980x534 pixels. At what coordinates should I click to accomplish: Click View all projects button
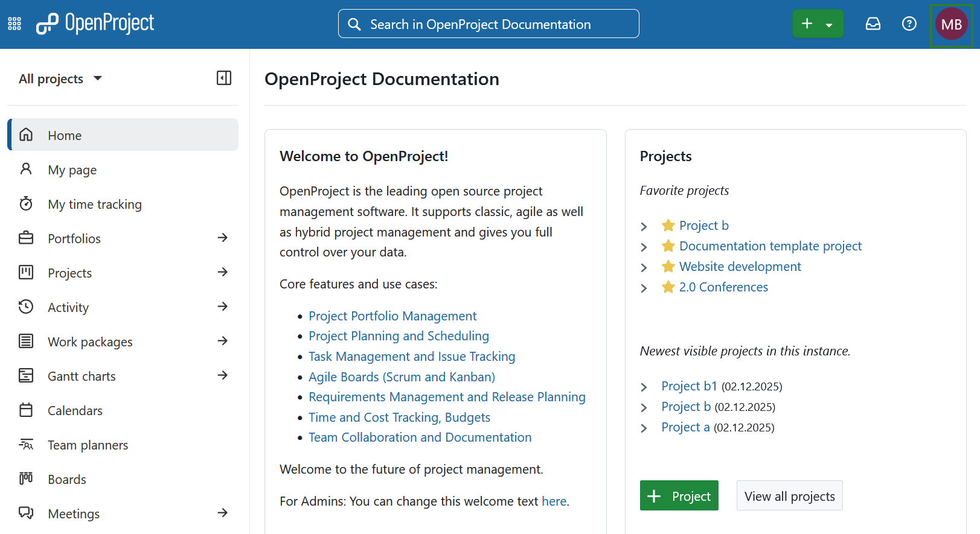pyautogui.click(x=789, y=495)
